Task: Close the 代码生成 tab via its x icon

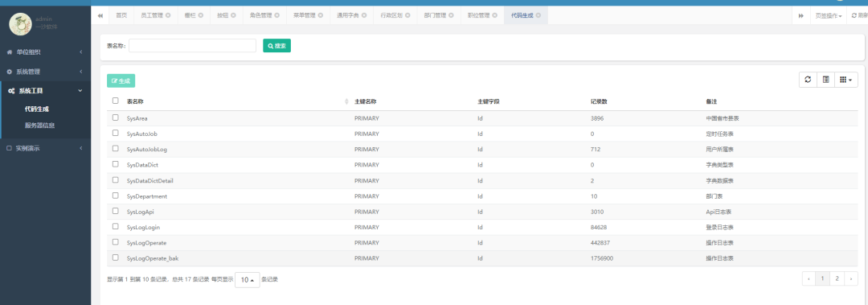Action: [538, 15]
